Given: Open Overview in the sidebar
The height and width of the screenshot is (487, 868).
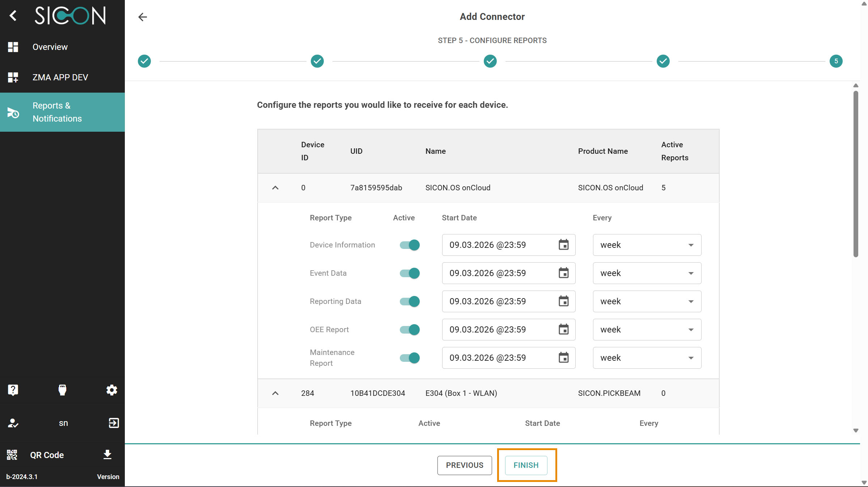Looking at the screenshot, I should pyautogui.click(x=50, y=47).
